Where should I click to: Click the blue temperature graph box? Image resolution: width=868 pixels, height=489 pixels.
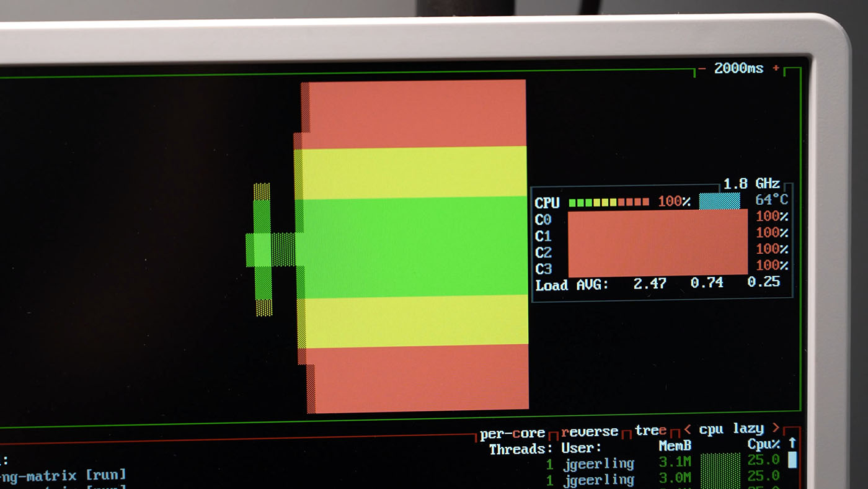click(x=719, y=201)
